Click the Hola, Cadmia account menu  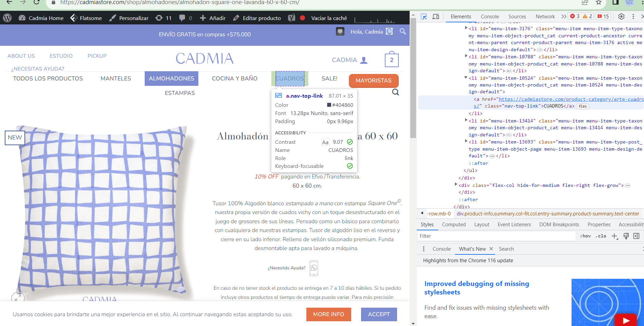372,32
